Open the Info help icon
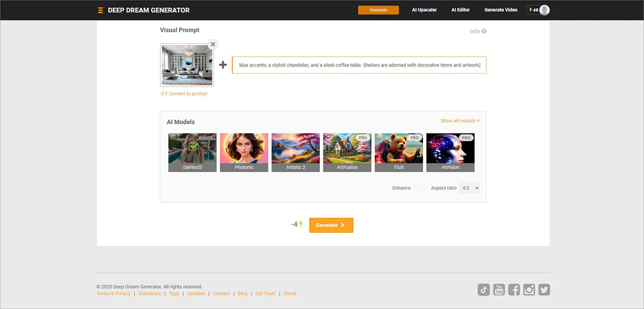The image size is (644, 309). [x=484, y=31]
